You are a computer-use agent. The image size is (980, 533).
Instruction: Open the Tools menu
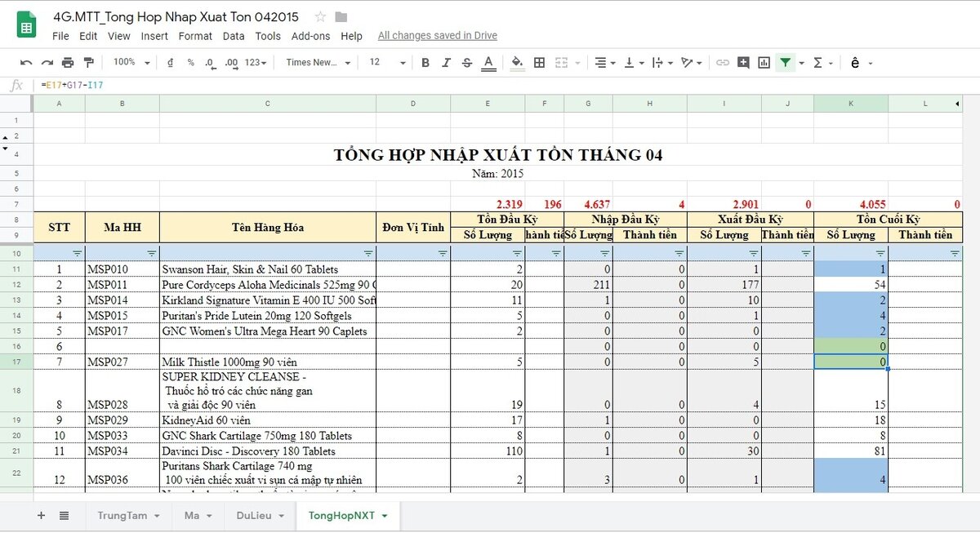click(x=268, y=36)
